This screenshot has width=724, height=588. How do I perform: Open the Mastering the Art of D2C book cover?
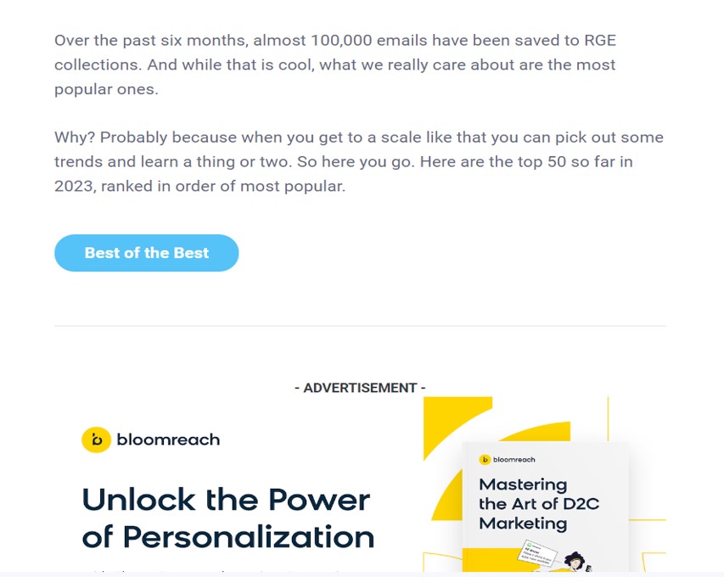[x=545, y=507]
